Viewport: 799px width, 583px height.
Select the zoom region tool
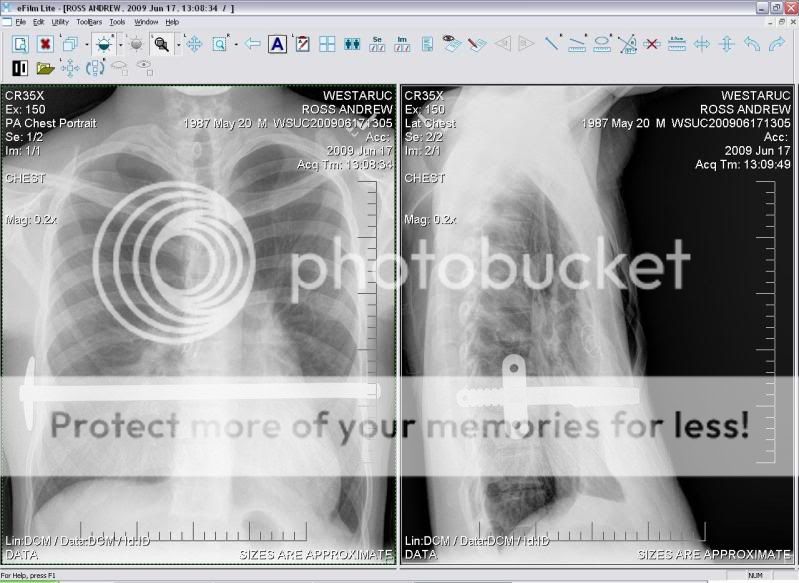[x=220, y=44]
